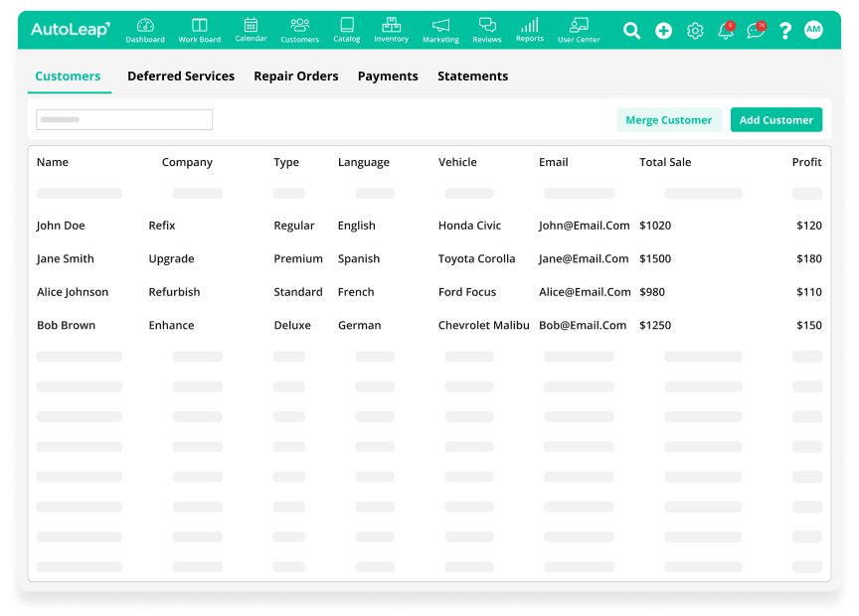Open the notifications bell
The width and height of the screenshot is (859, 616).
726,31
